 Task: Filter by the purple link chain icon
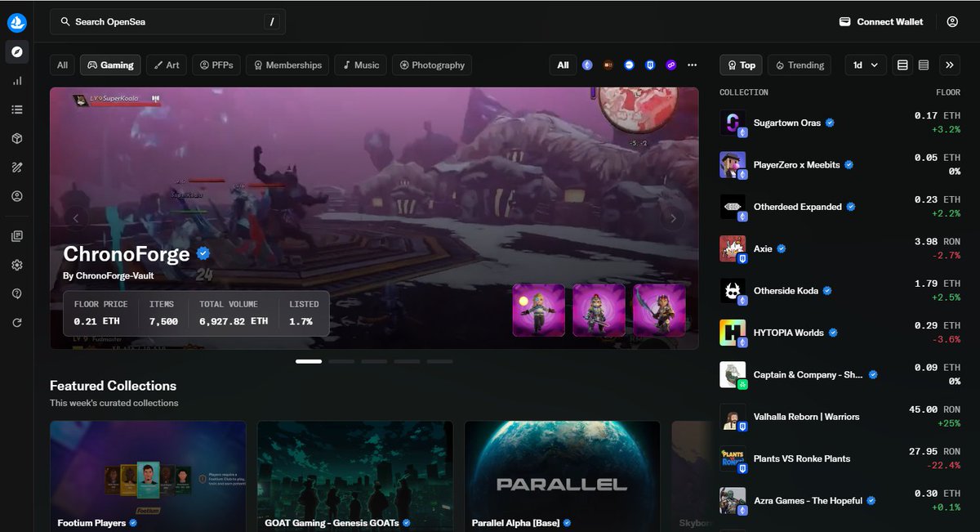(671, 65)
